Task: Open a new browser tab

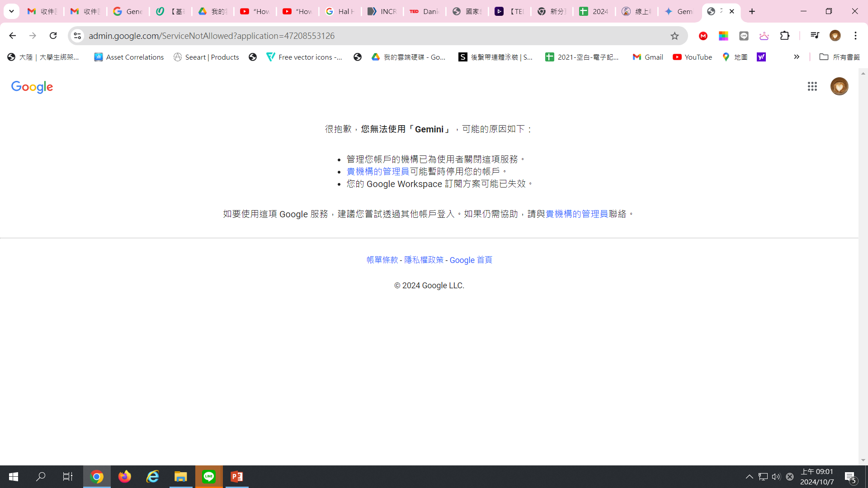Action: point(752,11)
